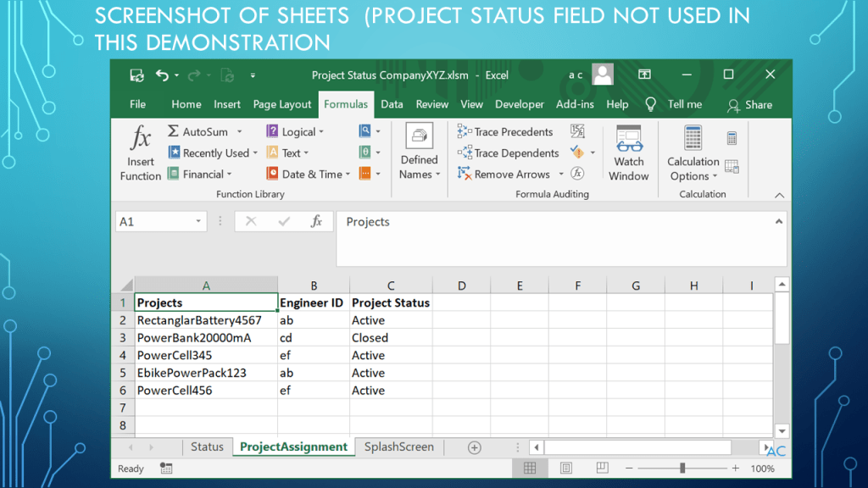Click the Share button
The height and width of the screenshot is (488, 868).
click(749, 105)
